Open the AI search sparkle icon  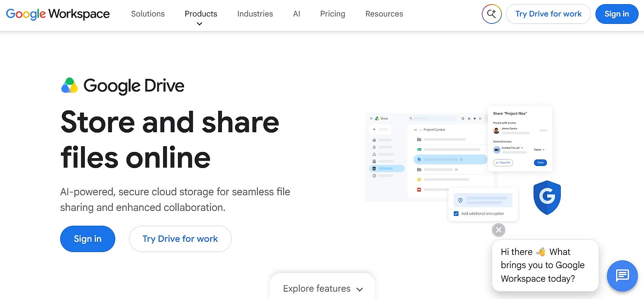pyautogui.click(x=492, y=14)
